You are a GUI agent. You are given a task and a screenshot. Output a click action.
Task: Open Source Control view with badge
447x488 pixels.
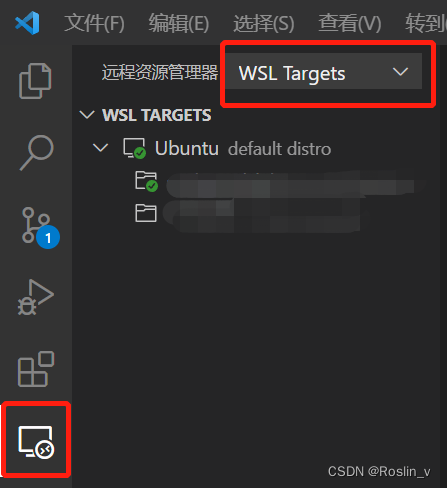[x=40, y=228]
